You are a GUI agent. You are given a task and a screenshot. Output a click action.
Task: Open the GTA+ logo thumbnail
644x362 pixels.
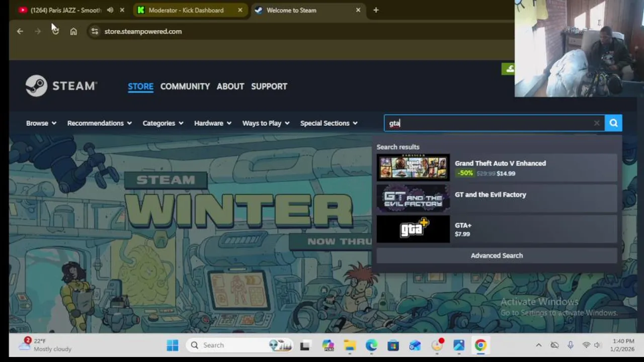(413, 229)
